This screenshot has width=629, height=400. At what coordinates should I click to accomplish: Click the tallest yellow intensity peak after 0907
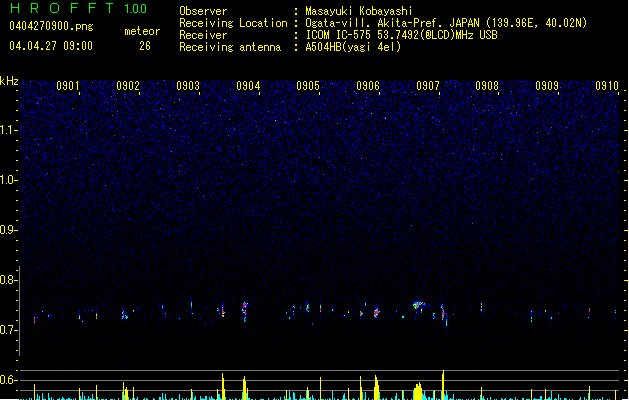pyautogui.click(x=443, y=385)
